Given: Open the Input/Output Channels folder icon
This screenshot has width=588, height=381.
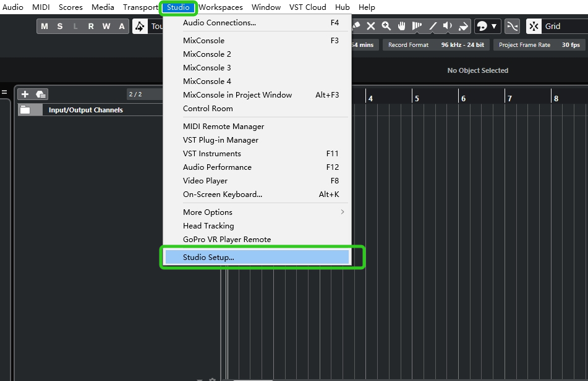Looking at the screenshot, I should point(25,110).
